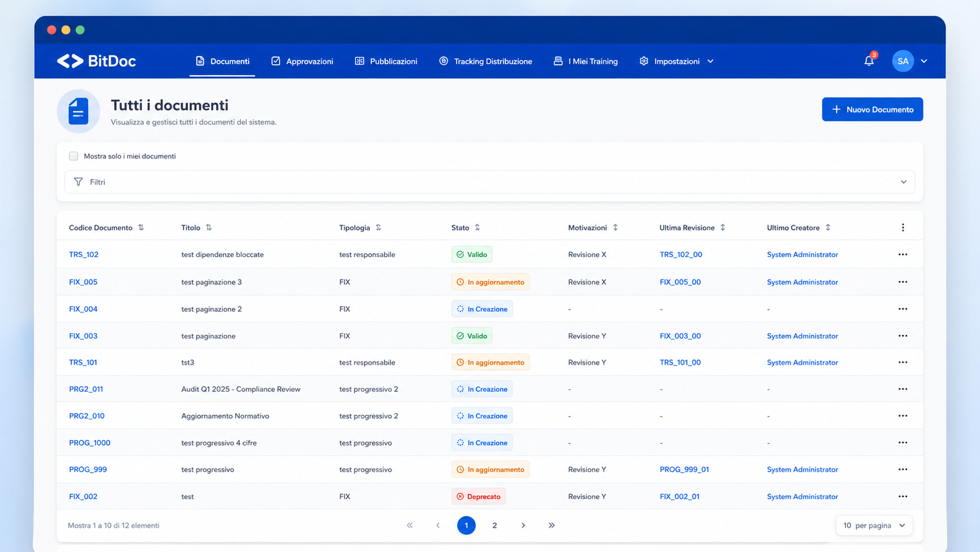Sort by Tipologia column
The width and height of the screenshot is (980, 552).
point(379,228)
